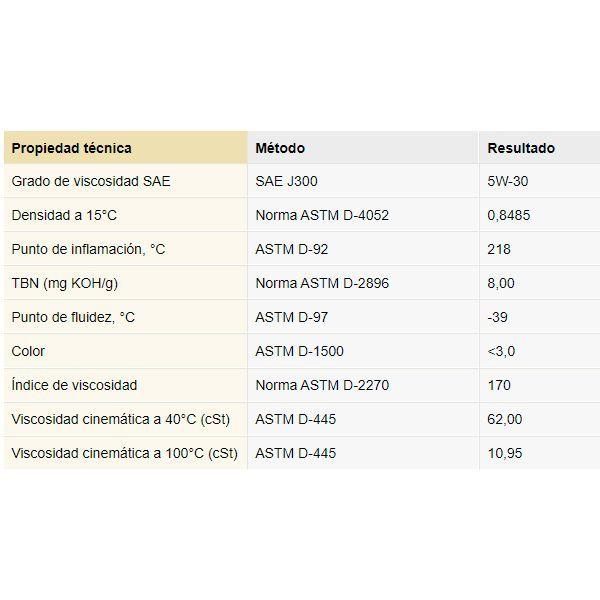
Task: Select 'Punto de inflamación, °C' cell
Action: click(126, 249)
